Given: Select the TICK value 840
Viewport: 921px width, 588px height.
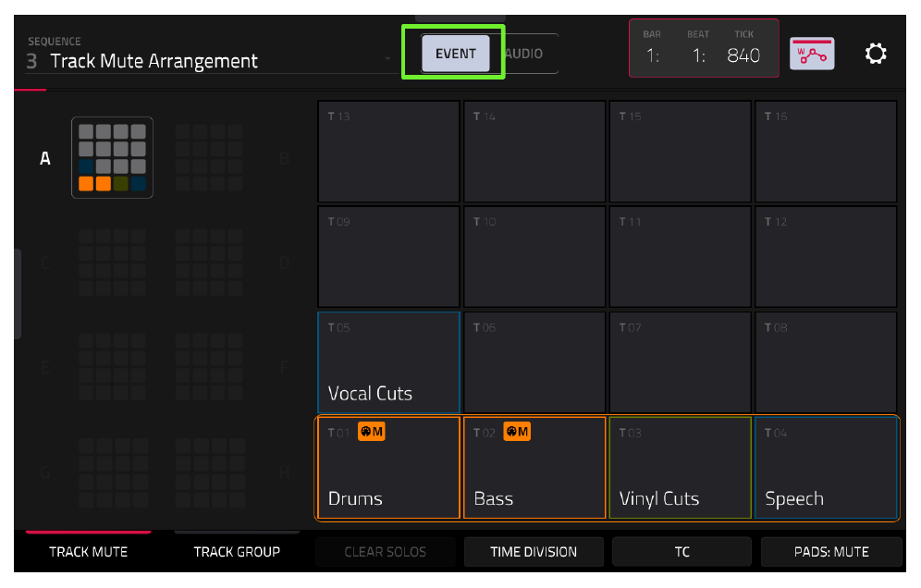Looking at the screenshot, I should (743, 55).
